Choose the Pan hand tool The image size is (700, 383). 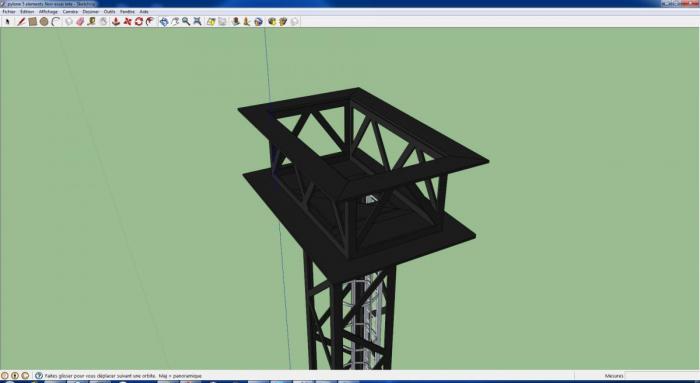[x=175, y=21]
